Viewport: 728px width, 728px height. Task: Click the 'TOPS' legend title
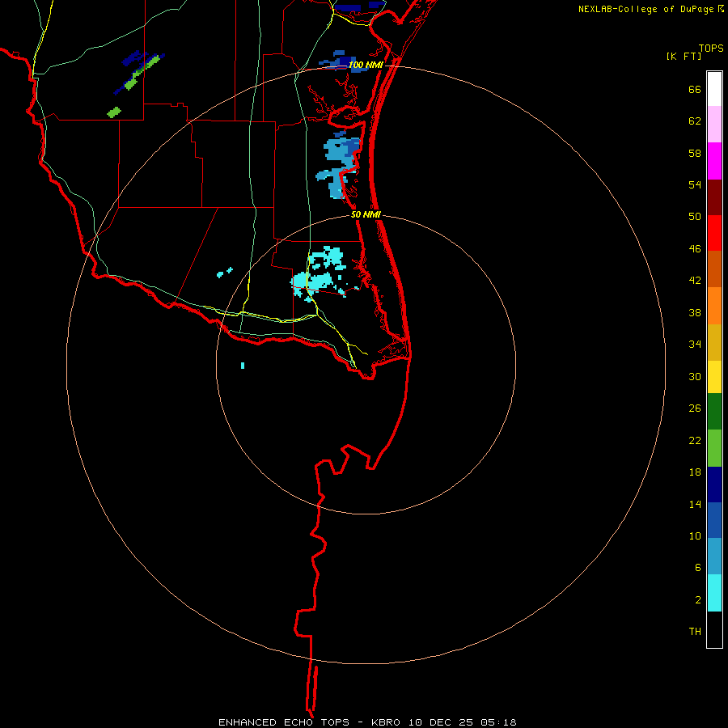pos(711,49)
